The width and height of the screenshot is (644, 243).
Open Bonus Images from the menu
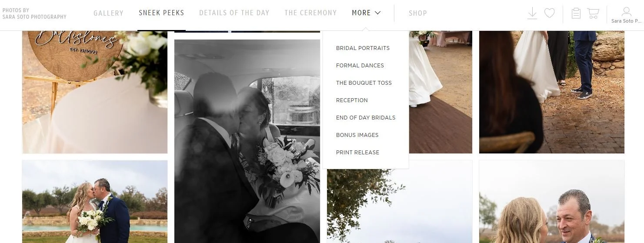(x=357, y=135)
